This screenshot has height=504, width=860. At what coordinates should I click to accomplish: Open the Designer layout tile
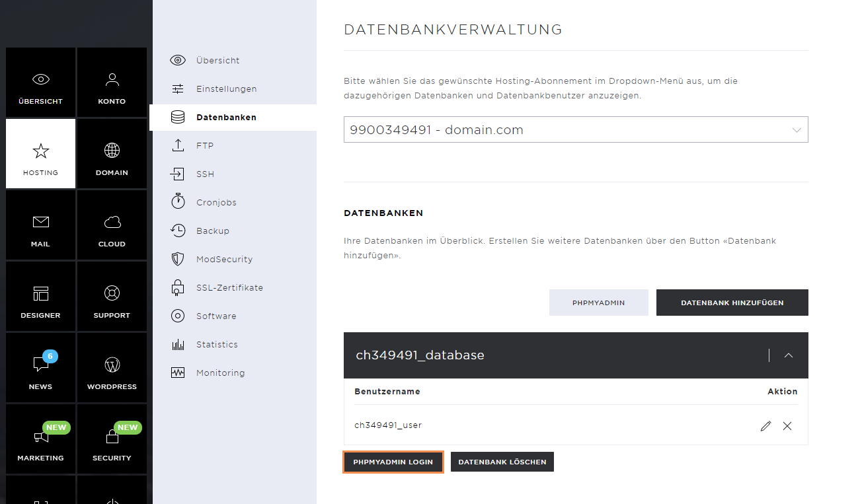[x=40, y=296]
